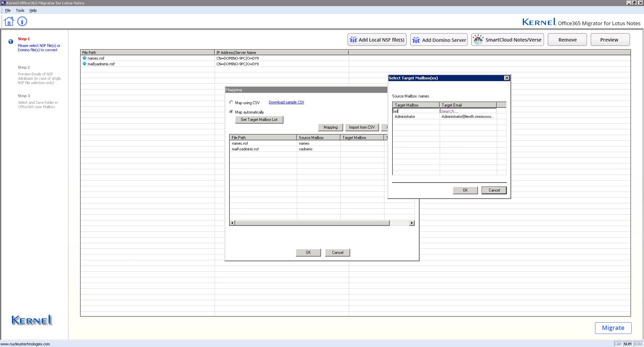
Task: Click the Home icon in toolbar
Action: [x=9, y=21]
